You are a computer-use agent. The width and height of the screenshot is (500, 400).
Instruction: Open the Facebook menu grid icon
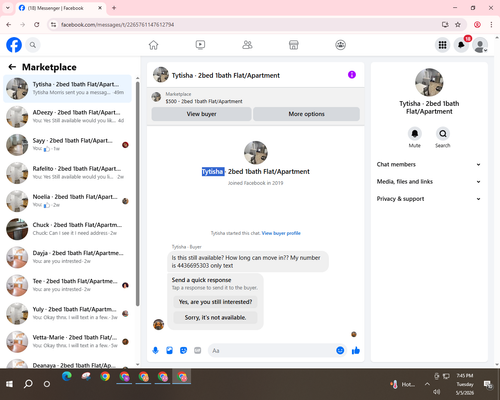coord(442,45)
